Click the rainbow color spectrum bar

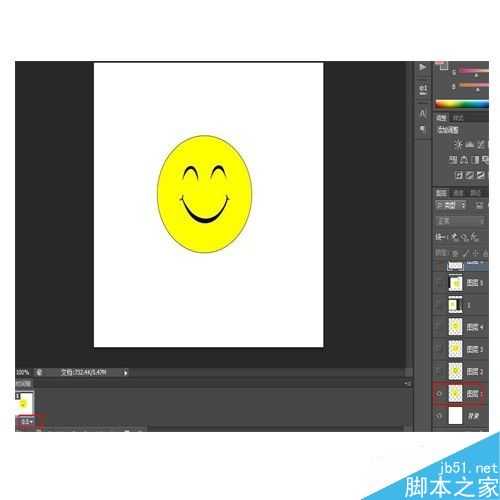coord(462,104)
